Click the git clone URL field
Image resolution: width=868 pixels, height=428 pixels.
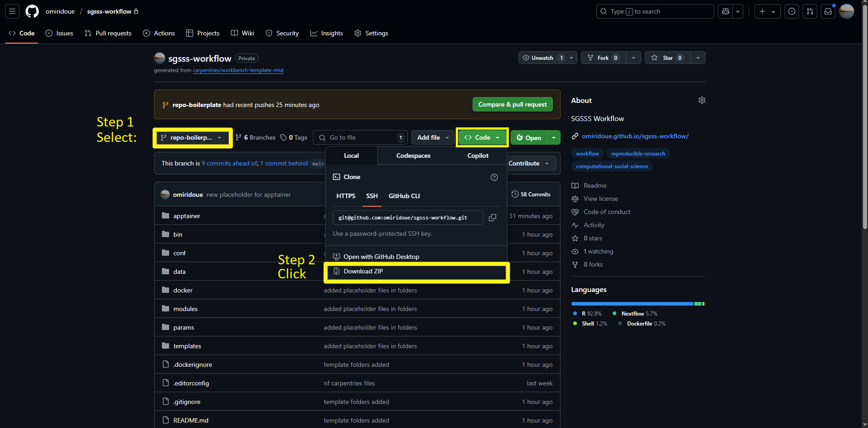pyautogui.click(x=408, y=218)
